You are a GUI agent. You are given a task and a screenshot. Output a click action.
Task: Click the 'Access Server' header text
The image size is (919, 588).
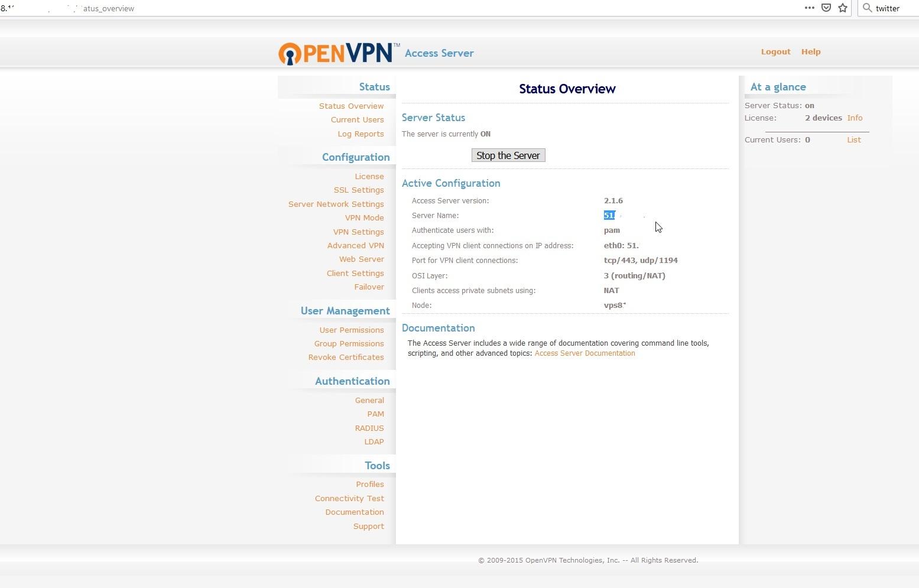click(x=439, y=53)
